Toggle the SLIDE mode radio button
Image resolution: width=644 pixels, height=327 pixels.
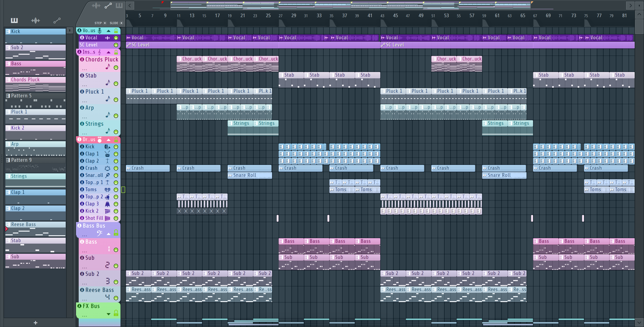click(x=121, y=23)
